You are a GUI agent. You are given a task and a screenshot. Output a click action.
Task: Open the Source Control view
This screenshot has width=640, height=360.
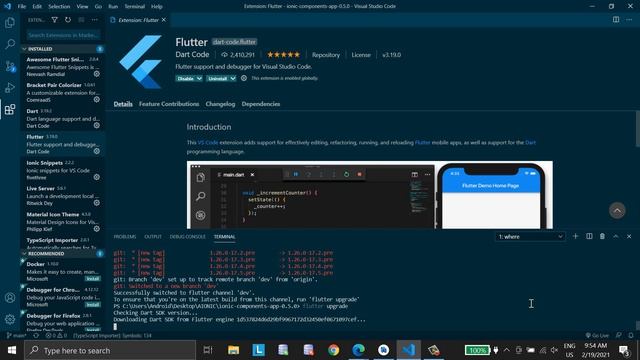10,66
